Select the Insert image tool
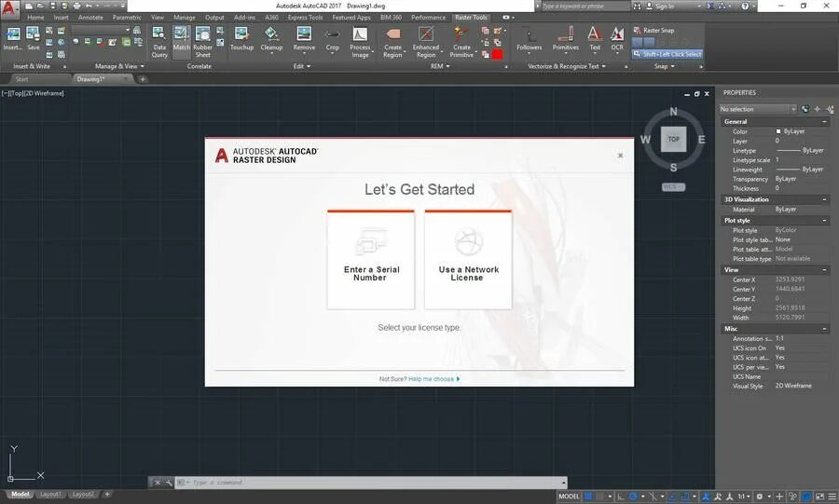 (12, 38)
